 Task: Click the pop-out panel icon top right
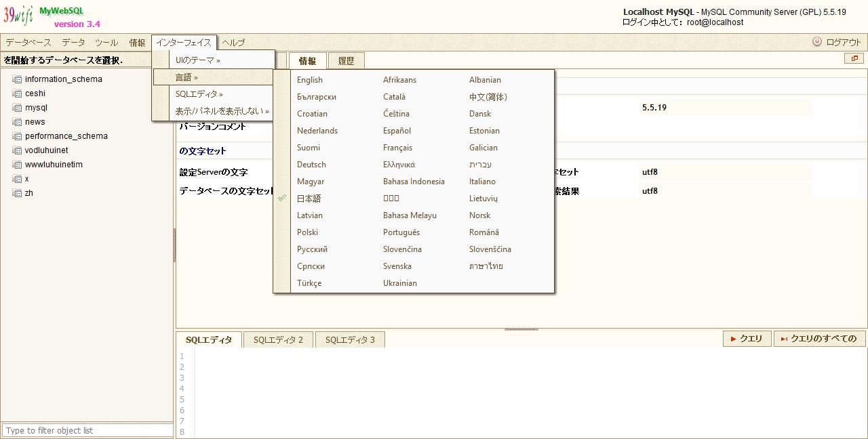click(854, 59)
